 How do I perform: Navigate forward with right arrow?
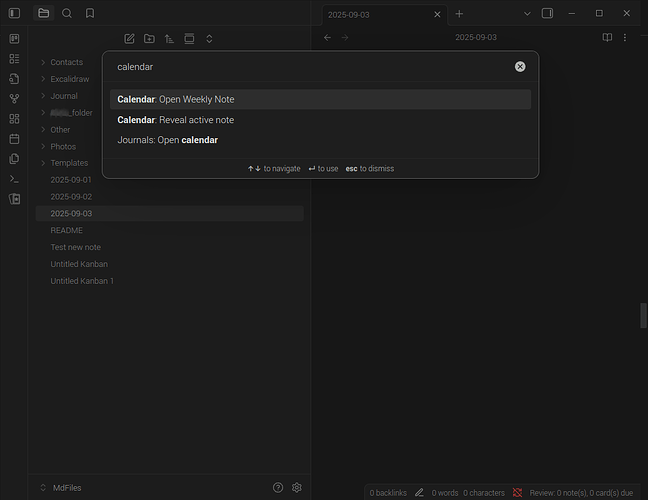(x=345, y=38)
